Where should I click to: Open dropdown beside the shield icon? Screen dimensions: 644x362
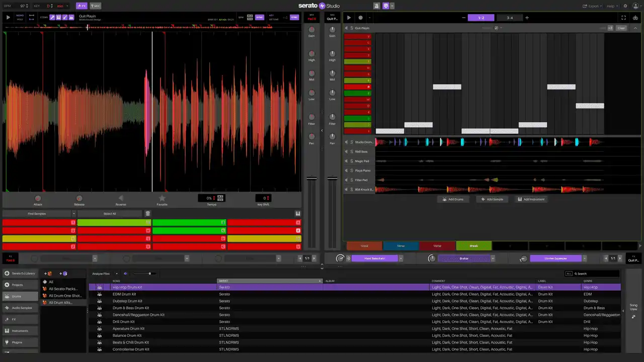(x=392, y=6)
